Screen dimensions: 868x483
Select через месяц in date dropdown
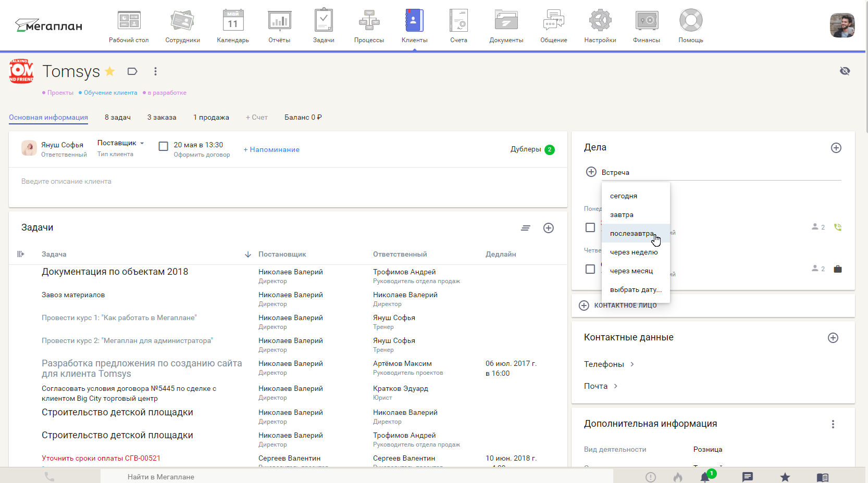(636, 271)
